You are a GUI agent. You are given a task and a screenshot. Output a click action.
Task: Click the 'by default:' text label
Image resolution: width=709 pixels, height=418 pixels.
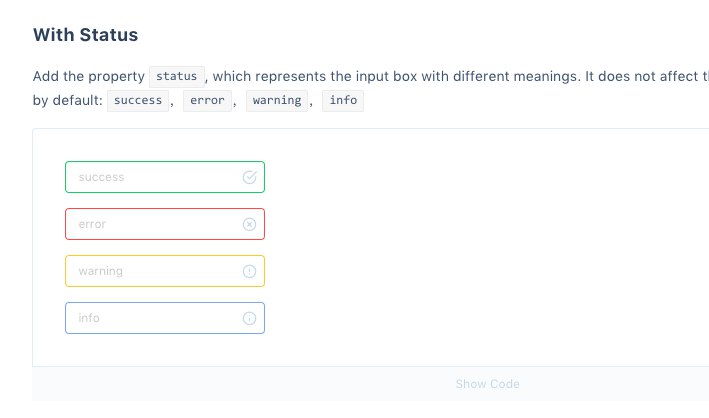pos(68,100)
